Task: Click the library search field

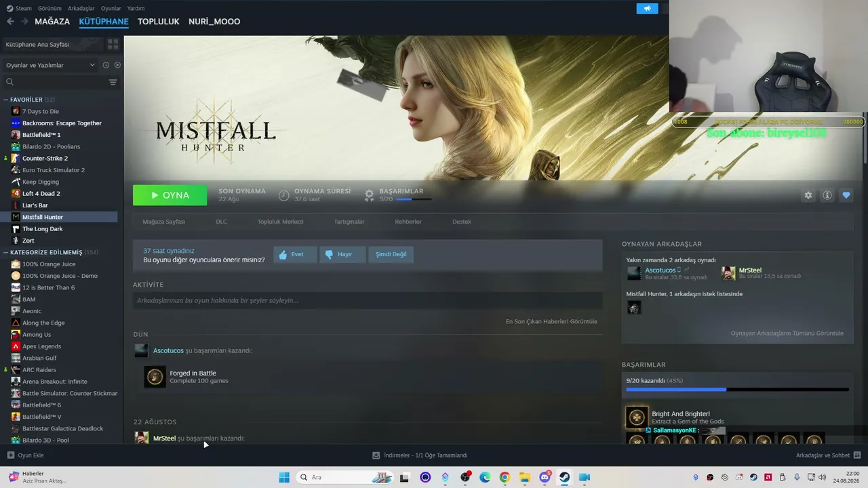Action: coord(56,82)
